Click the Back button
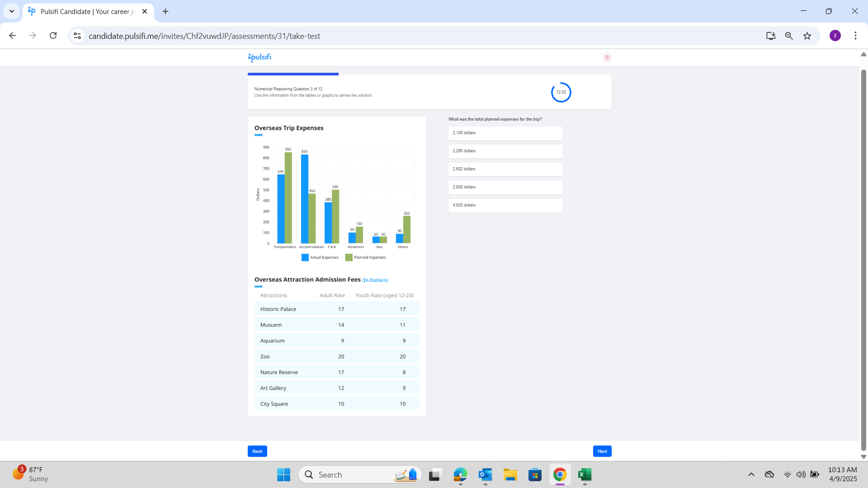Viewport: 868px width, 488px height. (257, 451)
